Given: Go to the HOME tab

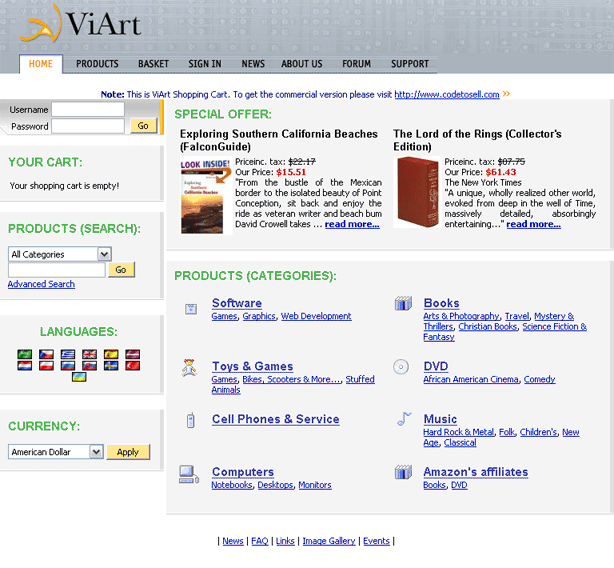Looking at the screenshot, I should (41, 64).
